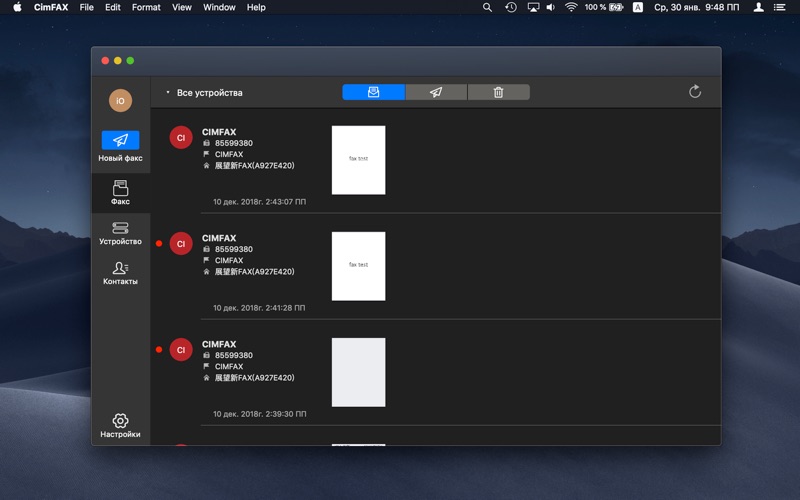Open Time Machine menu bar icon
Screen dimensions: 800x500
click(x=511, y=7)
